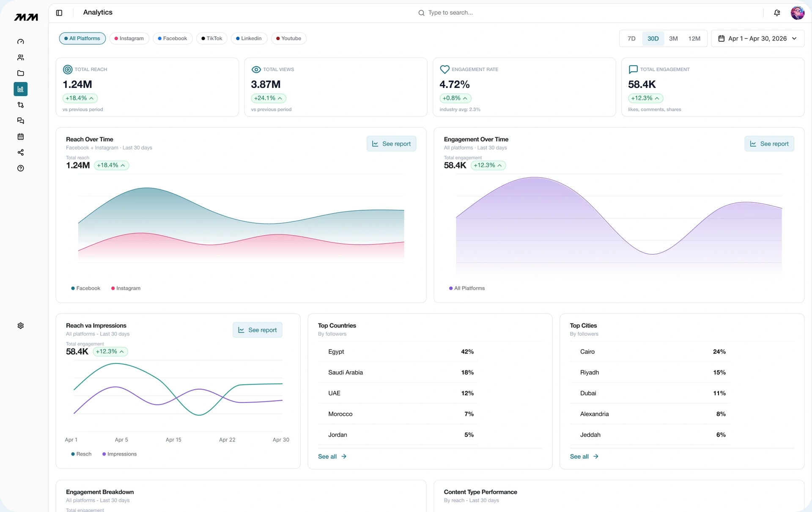Filter by the TikTok chip
The height and width of the screenshot is (512, 812).
click(212, 39)
